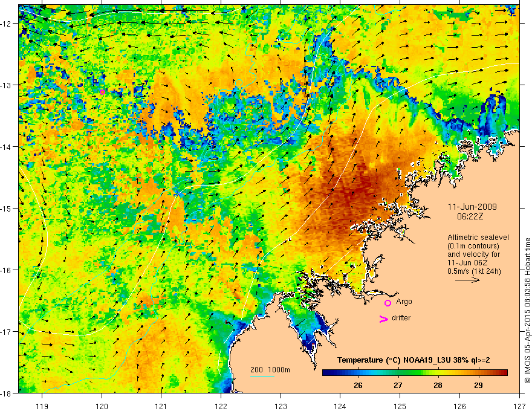Click the "28" label on the temperature scale
532x411 pixels.
pos(438,385)
